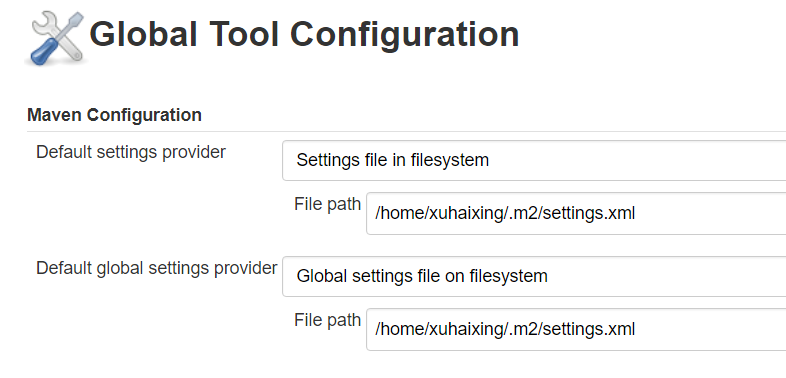Click the 'Default settings provider' label
786x378 pixels.
131,152
